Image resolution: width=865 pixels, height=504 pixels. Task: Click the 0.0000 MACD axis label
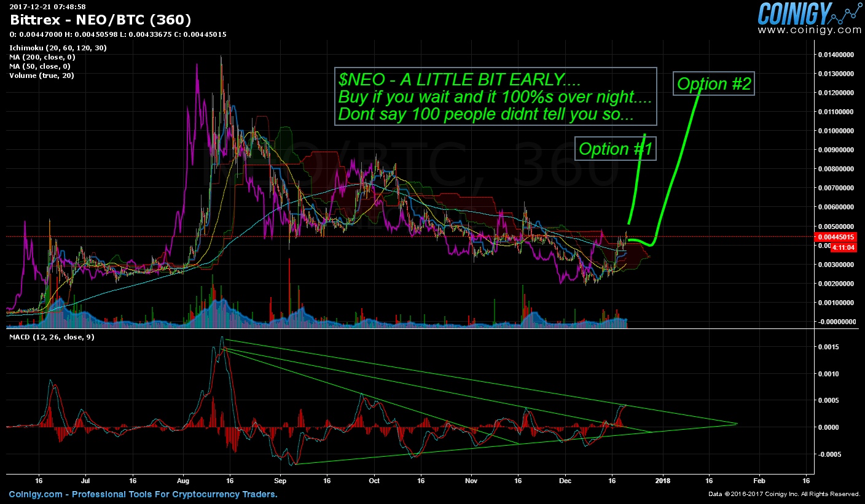[829, 427]
